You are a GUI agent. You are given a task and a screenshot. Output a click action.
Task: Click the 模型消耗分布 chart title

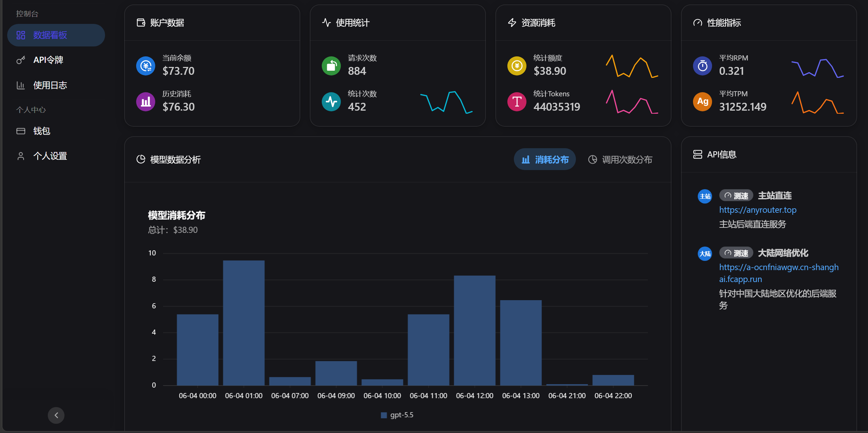point(176,215)
